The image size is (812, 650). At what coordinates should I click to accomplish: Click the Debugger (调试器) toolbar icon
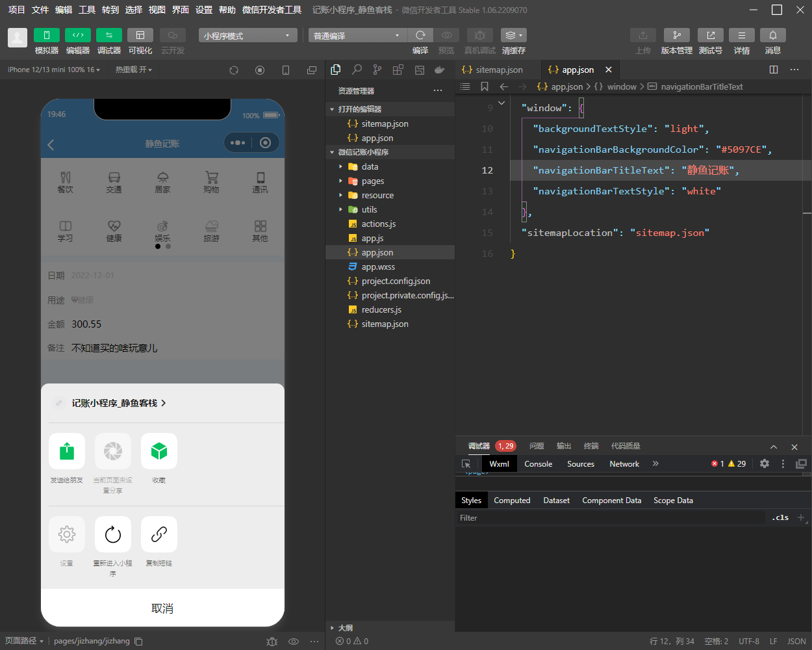[x=108, y=35]
